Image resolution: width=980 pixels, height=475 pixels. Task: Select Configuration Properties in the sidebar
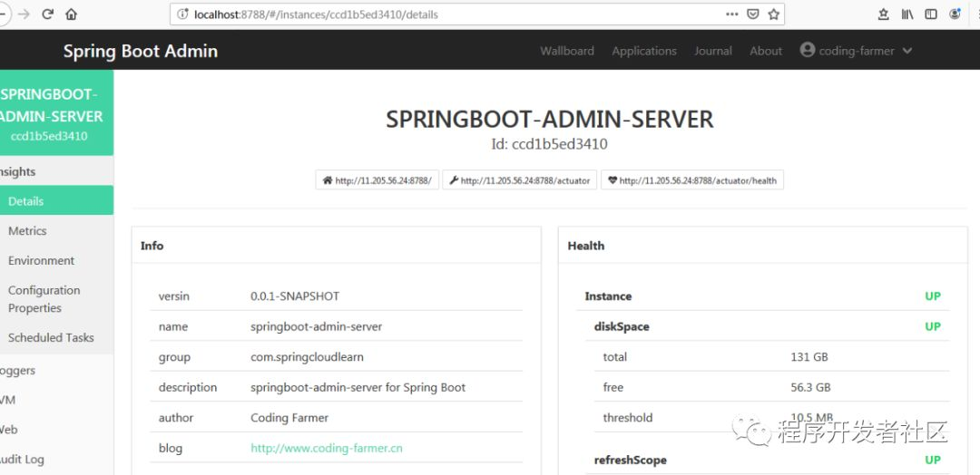(56, 299)
